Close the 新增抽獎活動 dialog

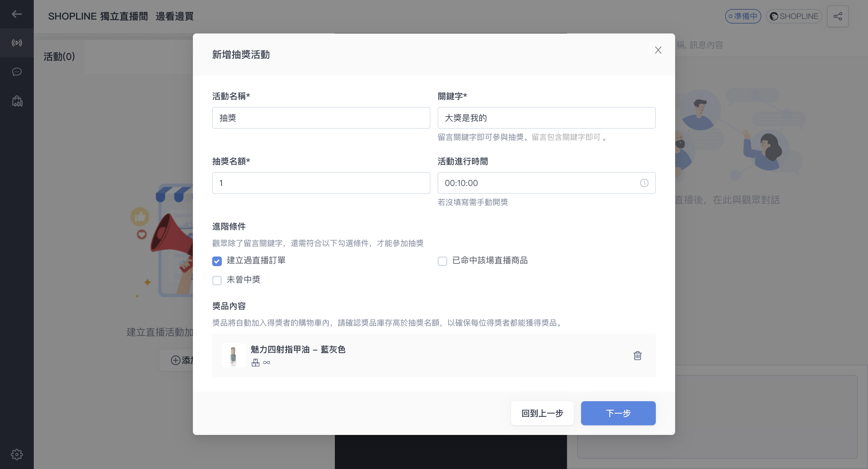coord(658,50)
